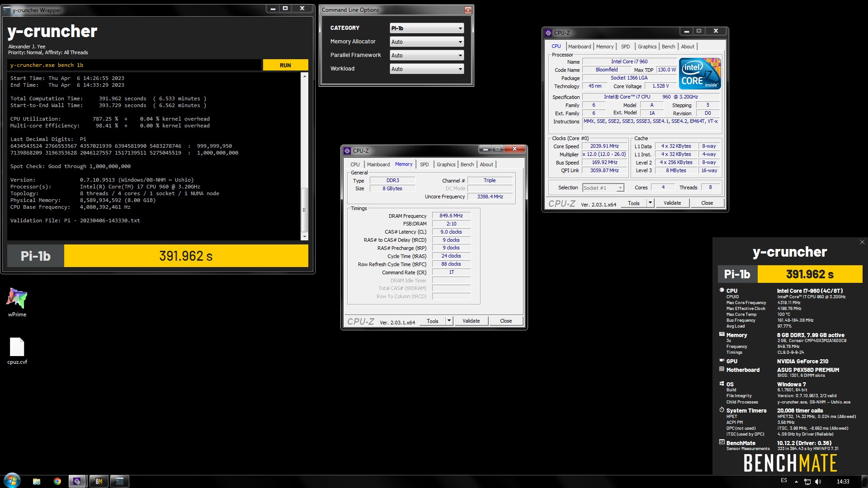Click the 849.6 MHz DRAM Frequency value
868x488 pixels.
[451, 216]
